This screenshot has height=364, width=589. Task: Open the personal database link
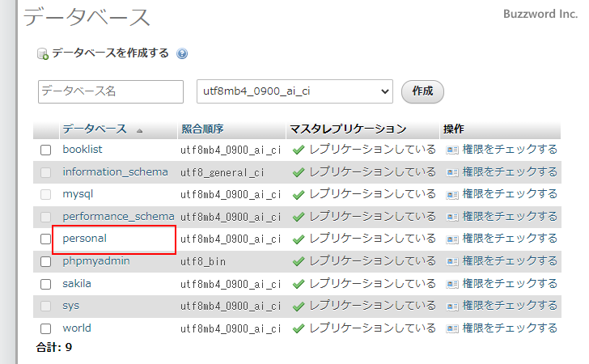[84, 239]
